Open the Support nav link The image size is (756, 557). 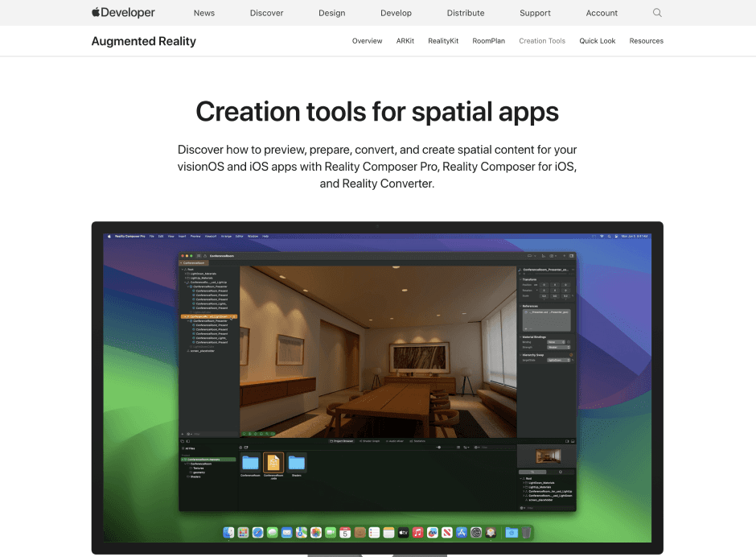click(x=535, y=13)
